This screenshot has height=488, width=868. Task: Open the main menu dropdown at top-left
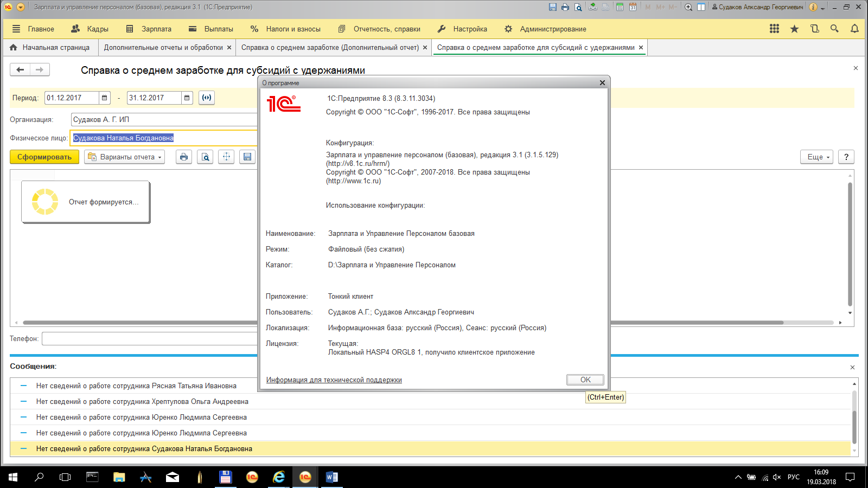click(x=21, y=7)
